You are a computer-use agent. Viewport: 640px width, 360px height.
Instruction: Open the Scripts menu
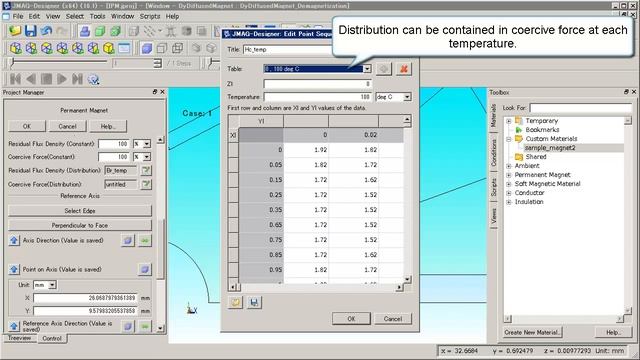click(x=150, y=16)
